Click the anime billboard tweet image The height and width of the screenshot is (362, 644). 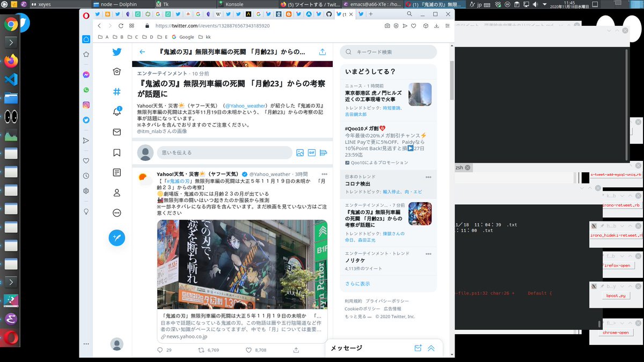pyautogui.click(x=242, y=264)
